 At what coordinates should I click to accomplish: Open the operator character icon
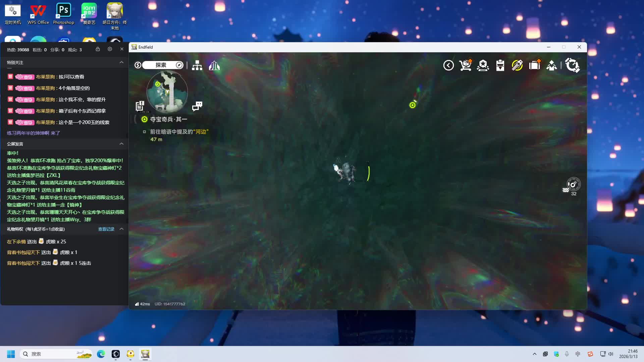click(x=552, y=65)
